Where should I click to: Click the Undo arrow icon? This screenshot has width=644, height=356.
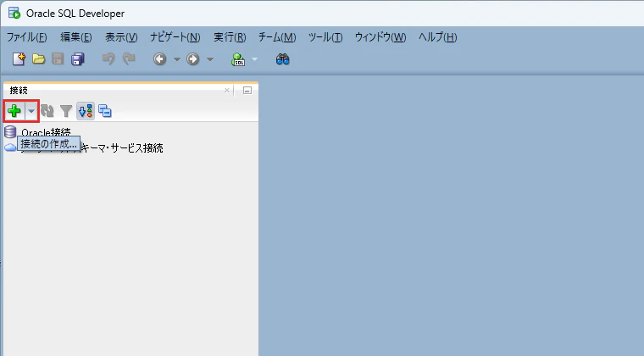(x=108, y=59)
